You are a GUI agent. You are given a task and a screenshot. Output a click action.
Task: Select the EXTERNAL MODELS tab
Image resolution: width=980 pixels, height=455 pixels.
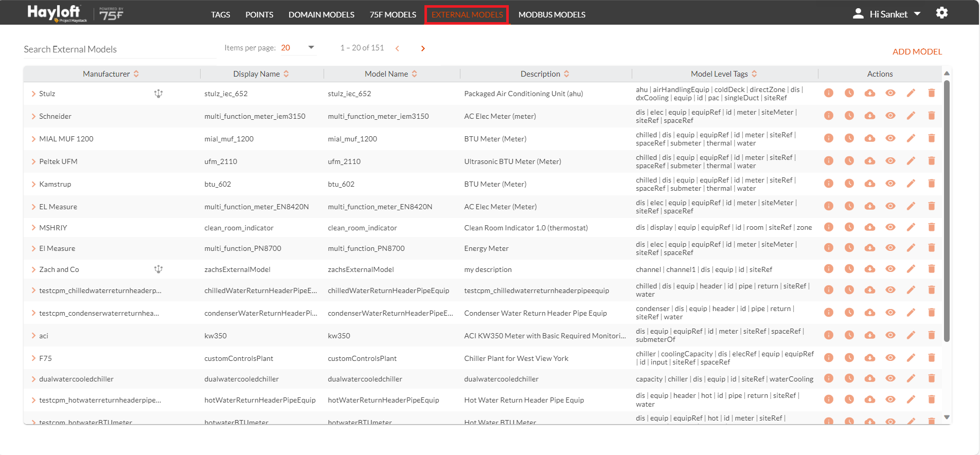[467, 14]
